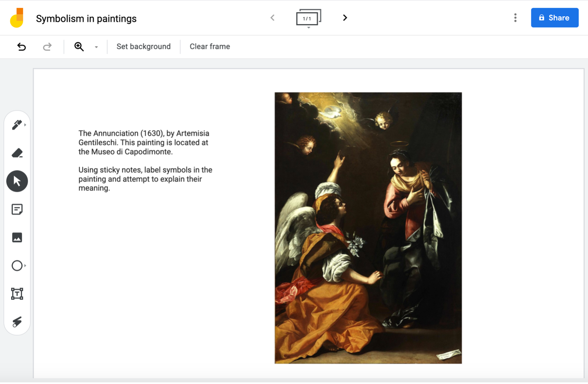Click the blue Share button
588x384 pixels.
[555, 18]
